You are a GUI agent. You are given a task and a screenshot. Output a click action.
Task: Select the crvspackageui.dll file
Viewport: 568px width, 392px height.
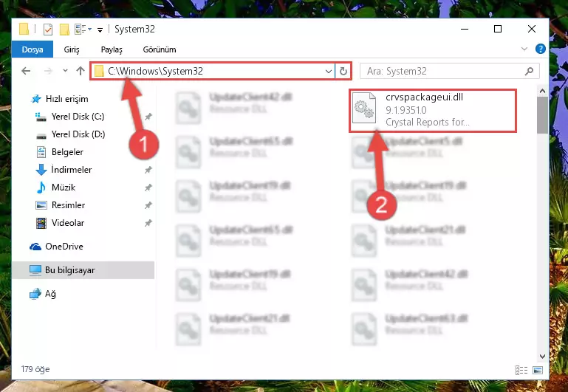pyautogui.click(x=433, y=111)
